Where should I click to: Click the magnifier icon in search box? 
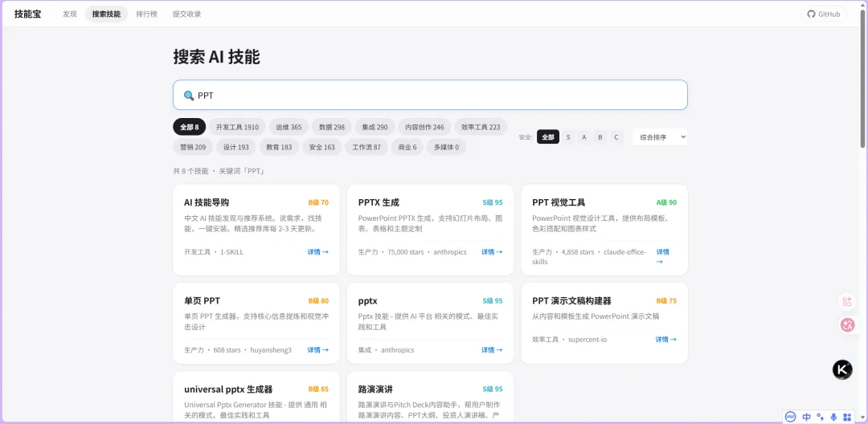click(x=189, y=96)
